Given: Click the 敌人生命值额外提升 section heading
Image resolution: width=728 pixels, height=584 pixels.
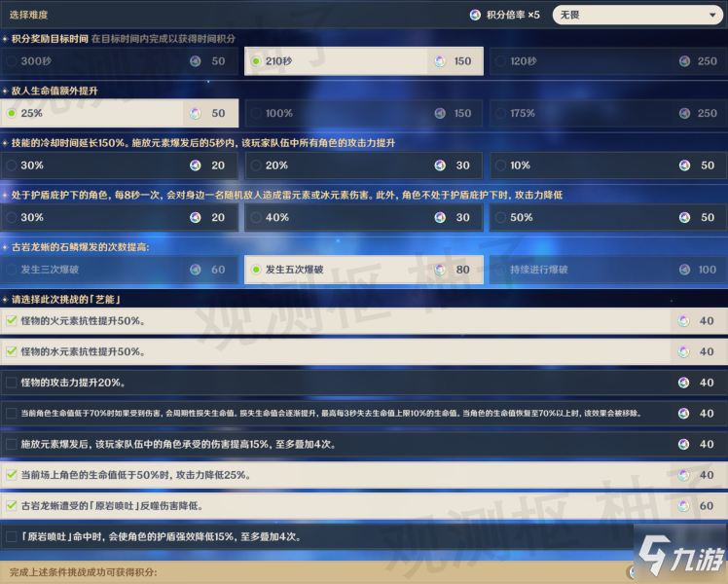Looking at the screenshot, I should [55, 91].
